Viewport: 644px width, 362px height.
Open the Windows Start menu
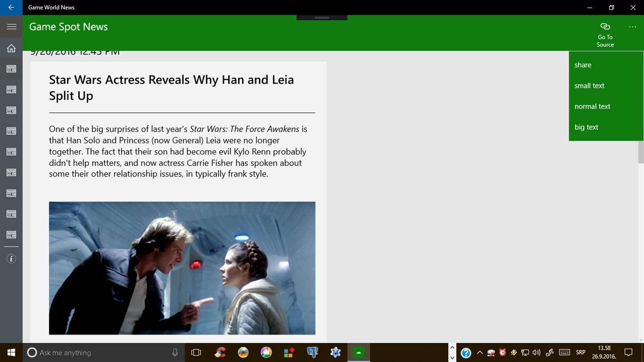tap(11, 353)
